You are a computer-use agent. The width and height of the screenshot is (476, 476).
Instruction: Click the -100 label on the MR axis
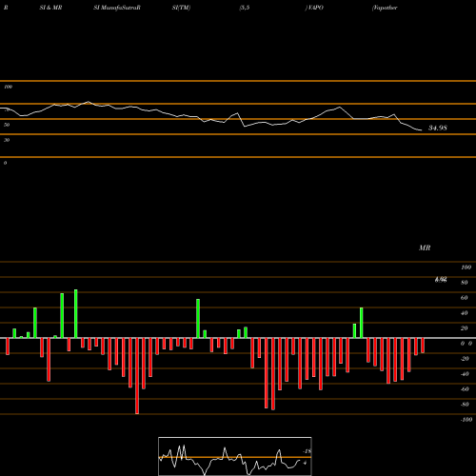pyautogui.click(x=466, y=420)
